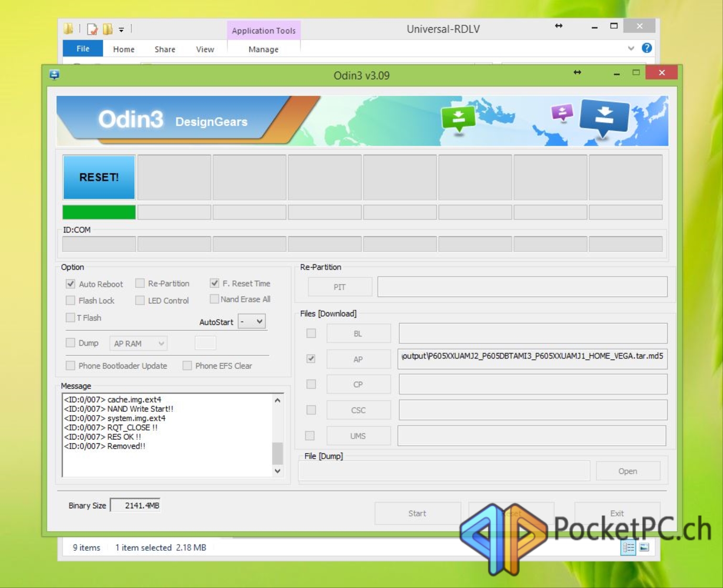Image resolution: width=723 pixels, height=588 pixels.
Task: Click the Message log scrollbar thumb
Action: (278, 453)
